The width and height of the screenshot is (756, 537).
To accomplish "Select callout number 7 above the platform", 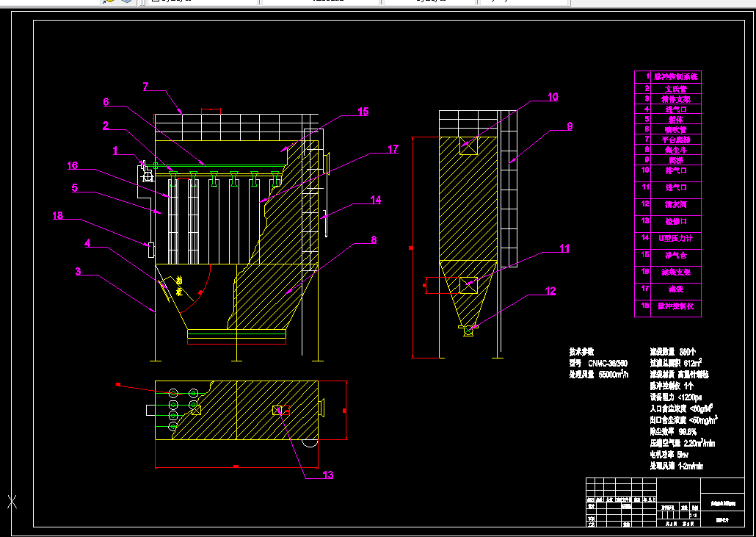I will 145,87.
